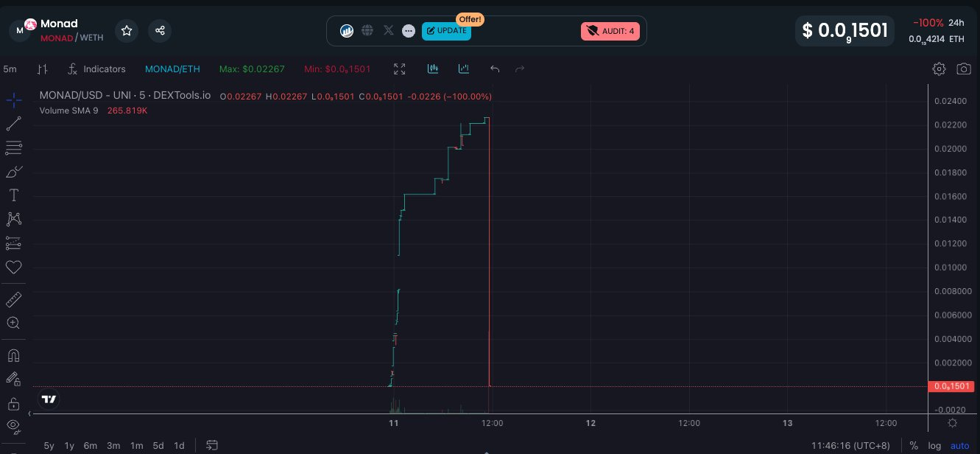The image size is (980, 454).
Task: Select the zoom in tool
Action: [x=13, y=323]
